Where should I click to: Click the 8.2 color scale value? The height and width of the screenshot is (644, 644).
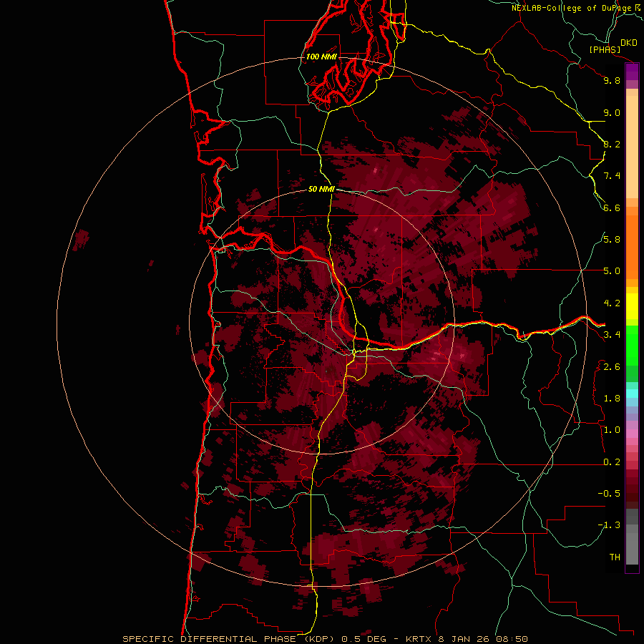point(612,144)
